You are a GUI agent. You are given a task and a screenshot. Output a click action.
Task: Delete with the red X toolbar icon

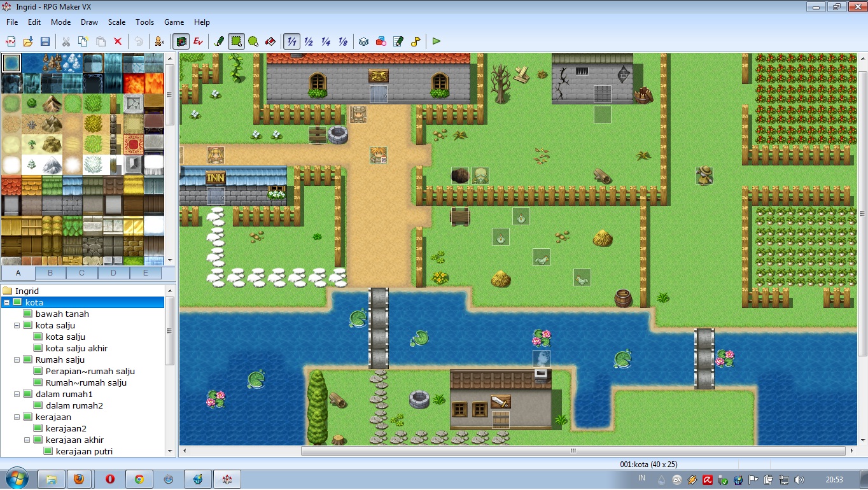point(118,41)
